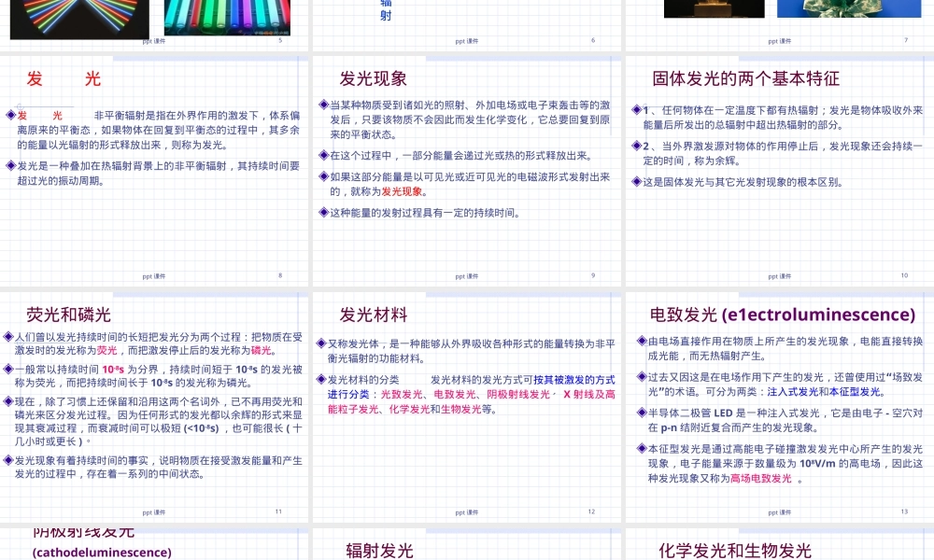
Task: Select the glowing colored tubes image in slide 5
Action: tap(227, 17)
